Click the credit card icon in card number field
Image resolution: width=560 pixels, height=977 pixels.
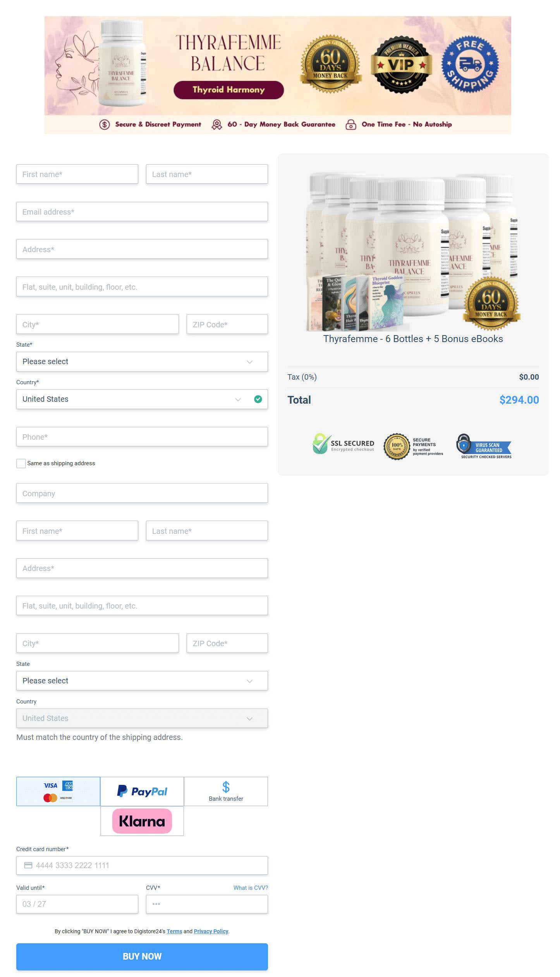click(28, 865)
